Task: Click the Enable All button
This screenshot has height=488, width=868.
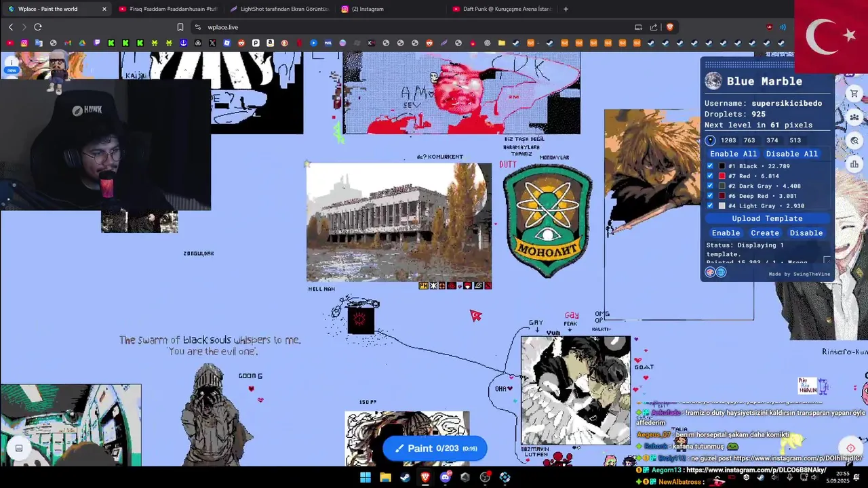Action: pos(733,154)
